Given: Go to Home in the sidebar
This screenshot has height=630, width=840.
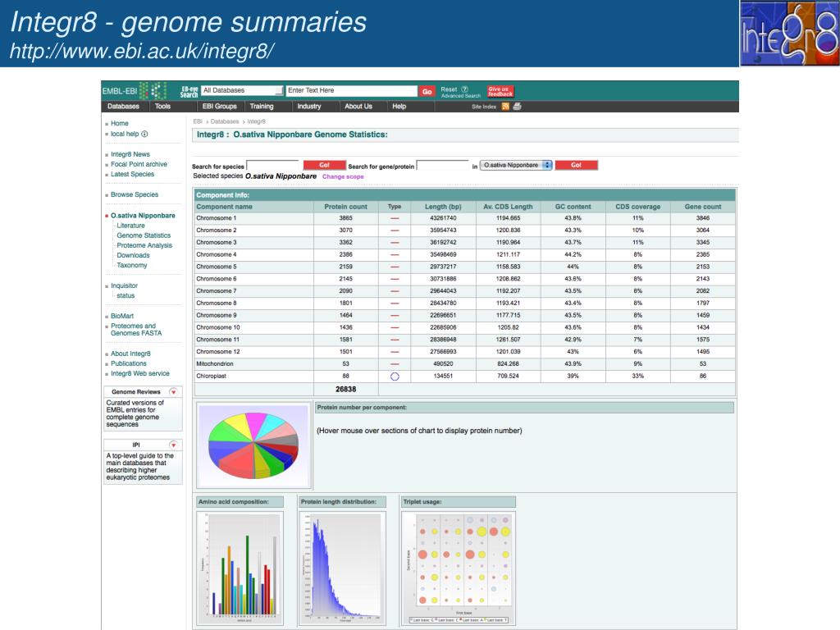Looking at the screenshot, I should (120, 123).
